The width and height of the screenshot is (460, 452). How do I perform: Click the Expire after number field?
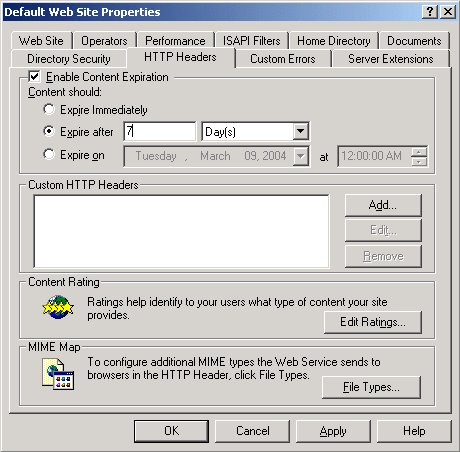tap(159, 131)
